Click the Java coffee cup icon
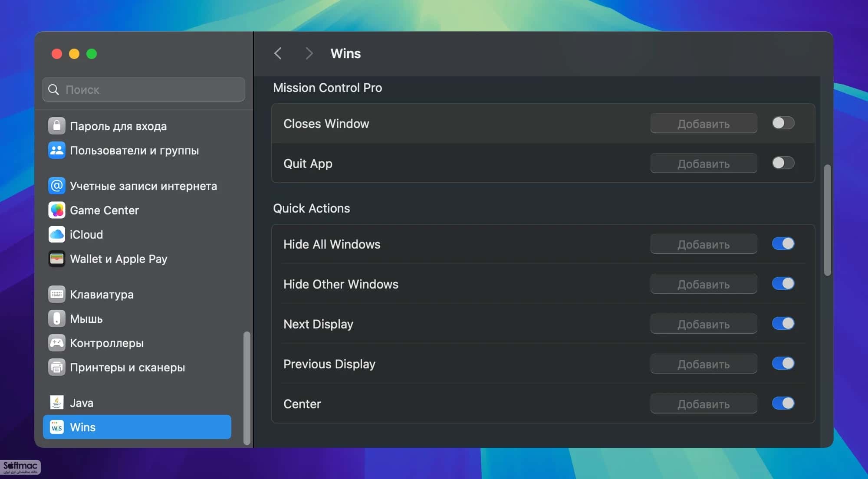Viewport: 868px width, 479px height. click(56, 403)
